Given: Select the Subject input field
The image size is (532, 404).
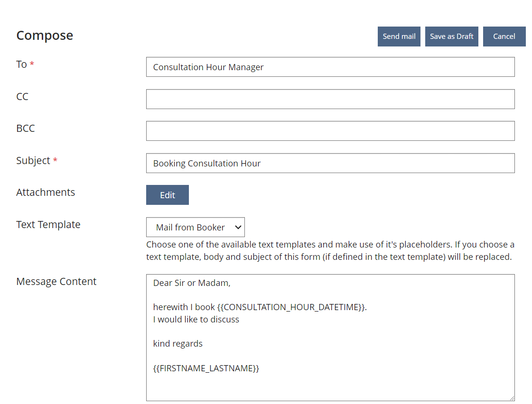Looking at the screenshot, I should [330, 163].
